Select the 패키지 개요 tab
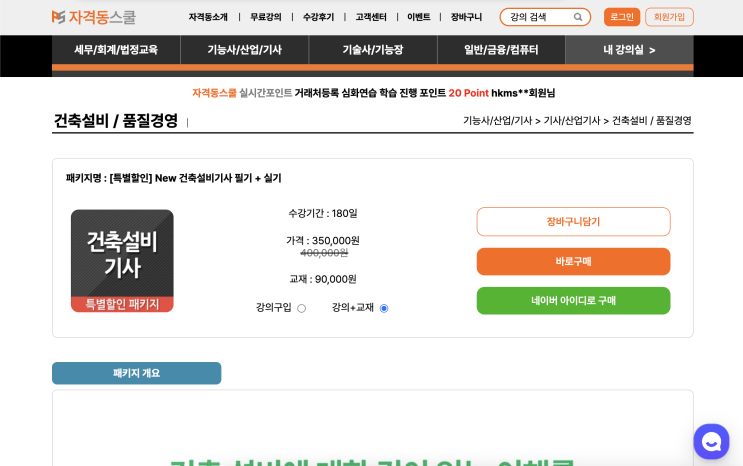The height and width of the screenshot is (466, 743). pyautogui.click(x=136, y=373)
